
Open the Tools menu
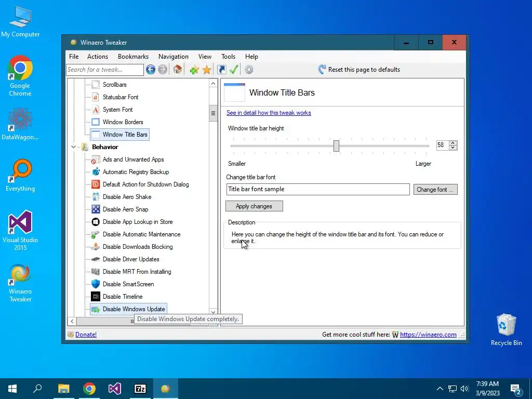click(x=228, y=57)
